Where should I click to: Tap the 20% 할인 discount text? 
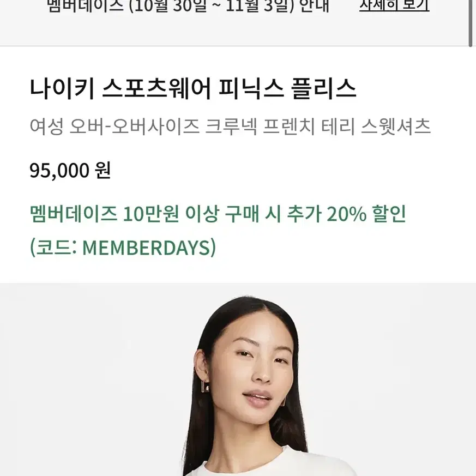tap(366, 214)
